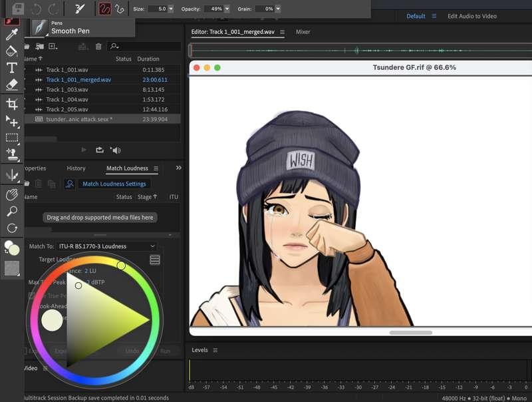Click the trash icon in the Files panel

pyautogui.click(x=98, y=47)
